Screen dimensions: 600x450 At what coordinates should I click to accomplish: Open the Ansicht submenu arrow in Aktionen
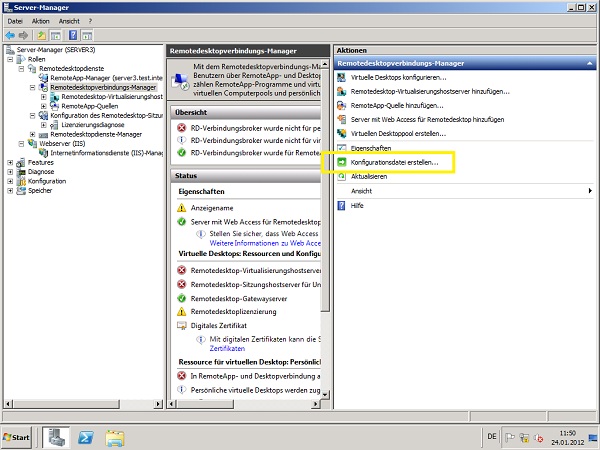pos(590,191)
